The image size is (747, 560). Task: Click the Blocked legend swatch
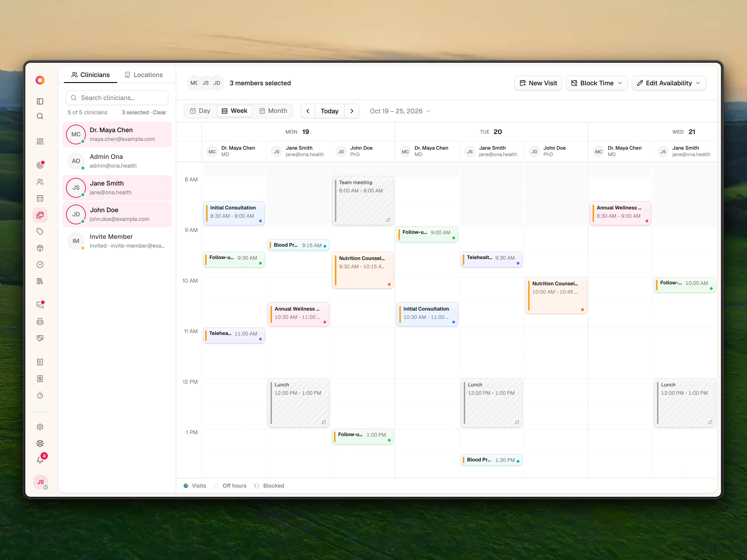(257, 486)
